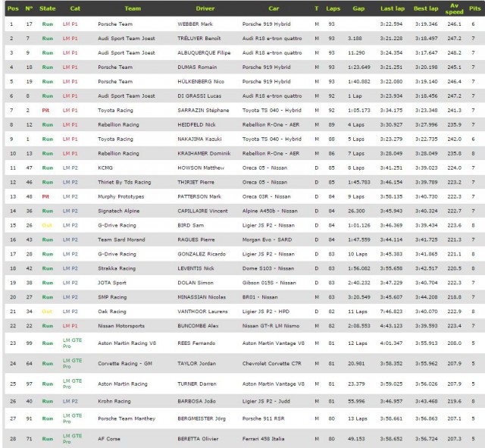Click car Porsche 911 RSR
Image resolution: width=485 pixels, height=448 pixels.
[263, 418]
